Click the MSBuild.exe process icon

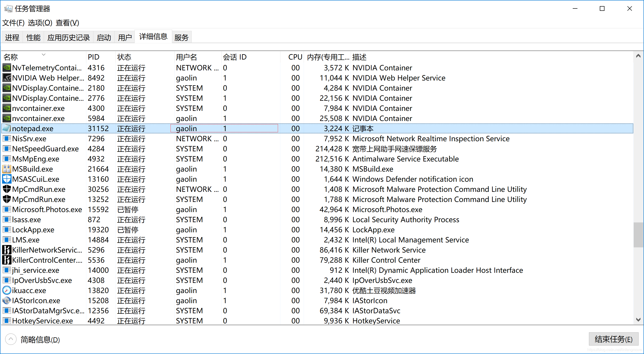tap(7, 169)
